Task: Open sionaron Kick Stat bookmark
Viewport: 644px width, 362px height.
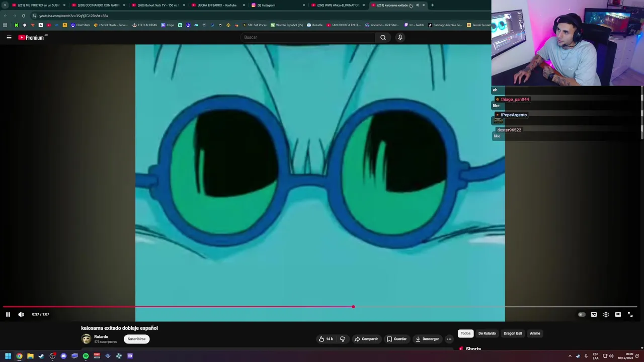Action: 382,25
